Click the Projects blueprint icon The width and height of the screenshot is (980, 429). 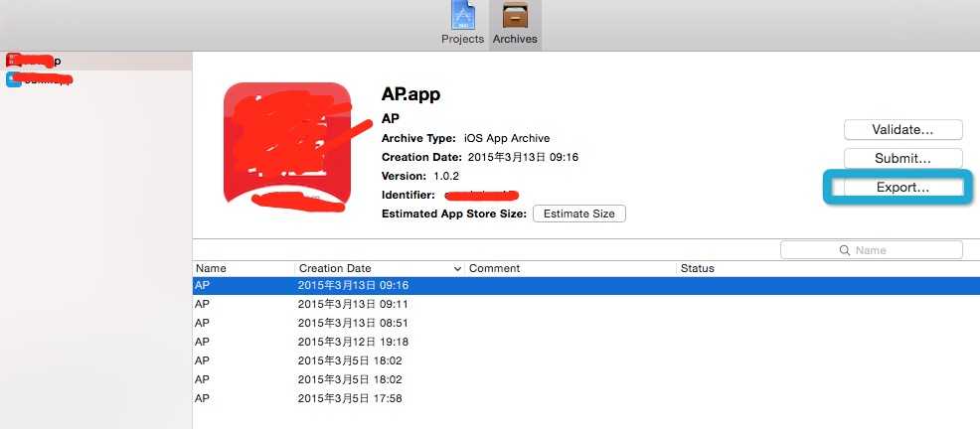point(463,15)
